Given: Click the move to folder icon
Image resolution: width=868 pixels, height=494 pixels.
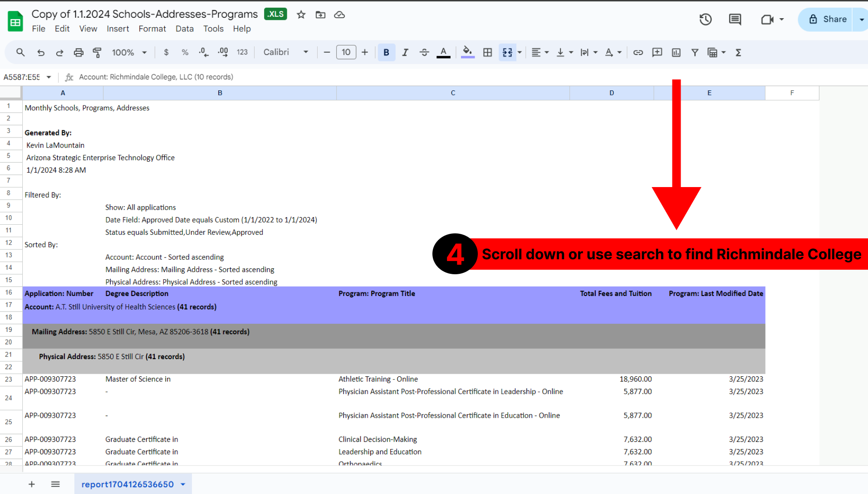Looking at the screenshot, I should (320, 15).
